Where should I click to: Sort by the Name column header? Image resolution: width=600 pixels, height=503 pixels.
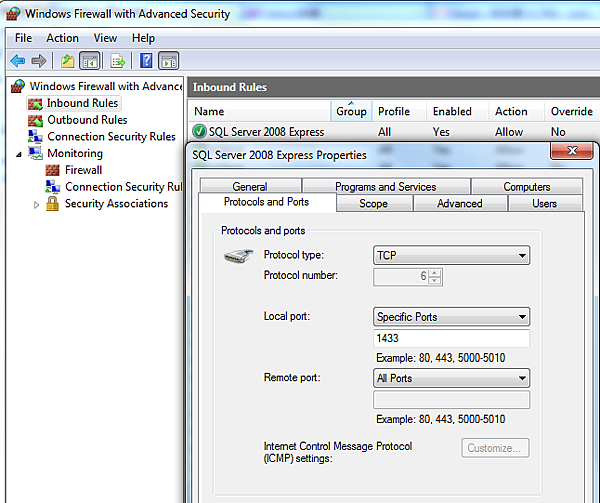(x=260, y=111)
